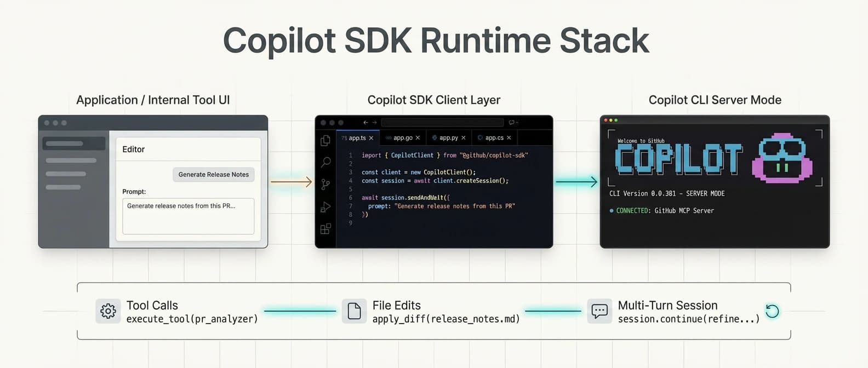Click the 'CONNECTED: GitHub MCP Server' status line

[x=662, y=210]
